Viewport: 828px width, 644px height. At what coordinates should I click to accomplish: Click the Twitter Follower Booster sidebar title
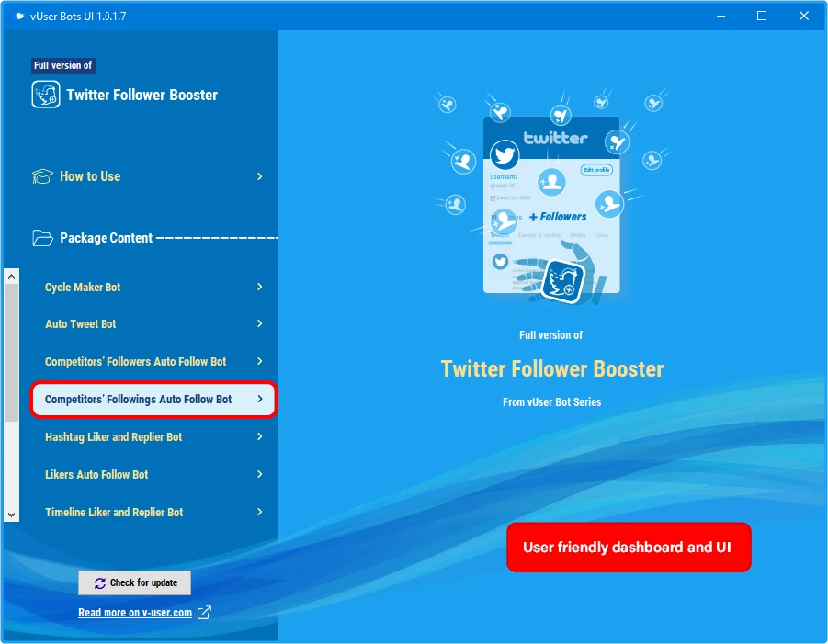pos(142,95)
